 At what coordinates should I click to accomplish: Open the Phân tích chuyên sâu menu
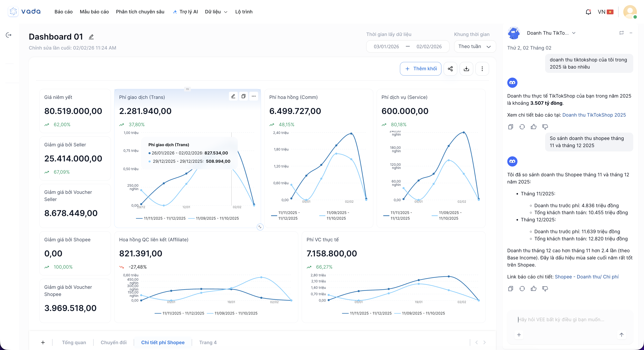coord(140,12)
